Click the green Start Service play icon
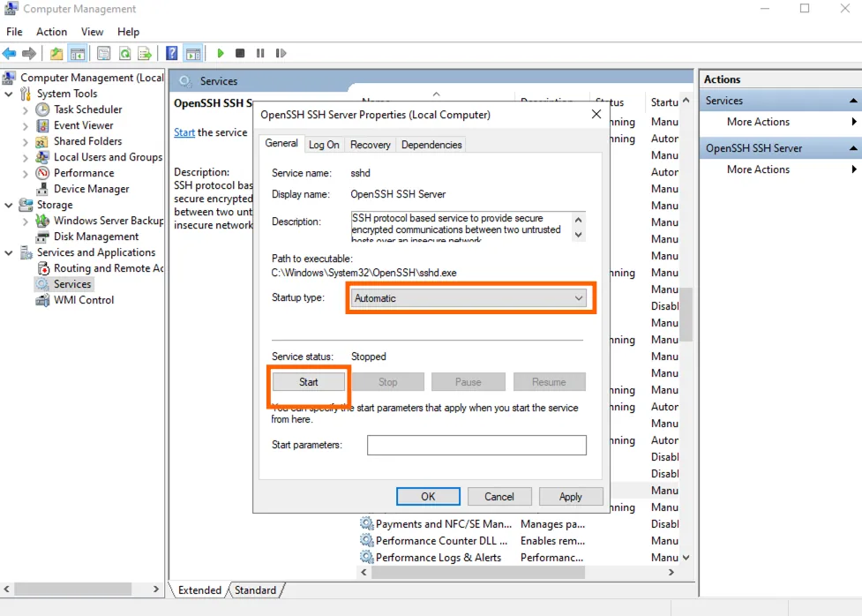Screen dimensions: 862x616 [221, 53]
